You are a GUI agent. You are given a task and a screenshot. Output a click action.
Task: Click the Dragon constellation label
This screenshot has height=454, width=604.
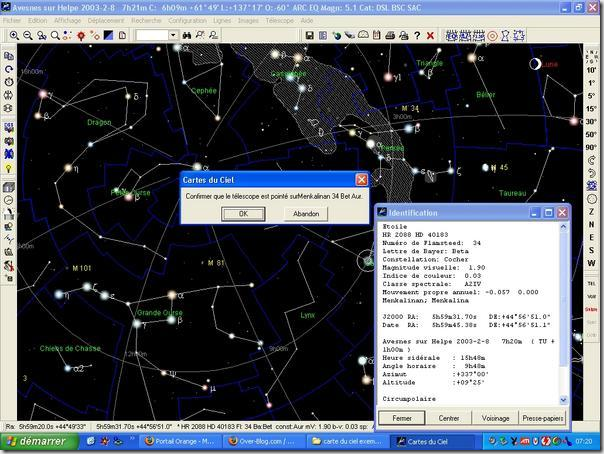click(x=99, y=122)
